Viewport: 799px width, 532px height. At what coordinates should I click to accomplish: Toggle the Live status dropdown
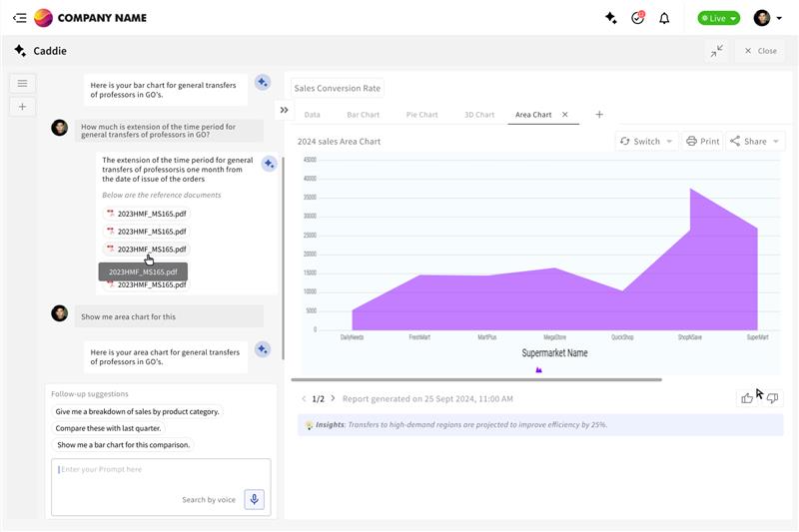pos(719,18)
